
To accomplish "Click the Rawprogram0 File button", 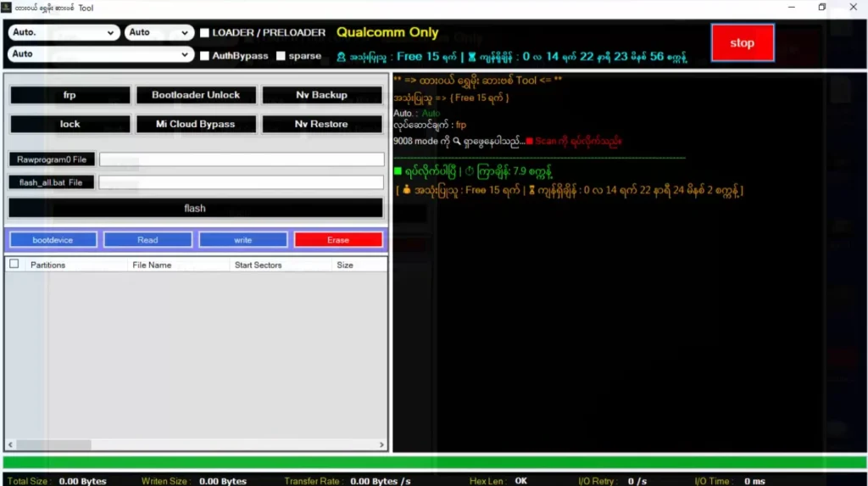I will (52, 159).
